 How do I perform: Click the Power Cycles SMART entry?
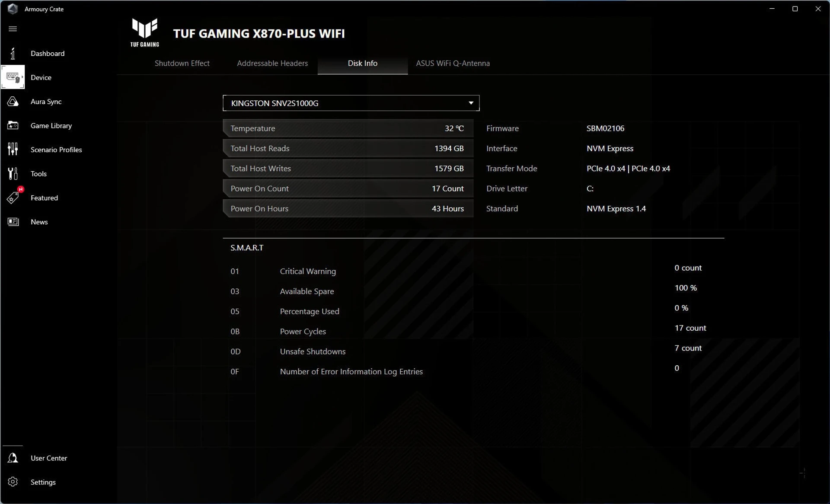(x=303, y=332)
